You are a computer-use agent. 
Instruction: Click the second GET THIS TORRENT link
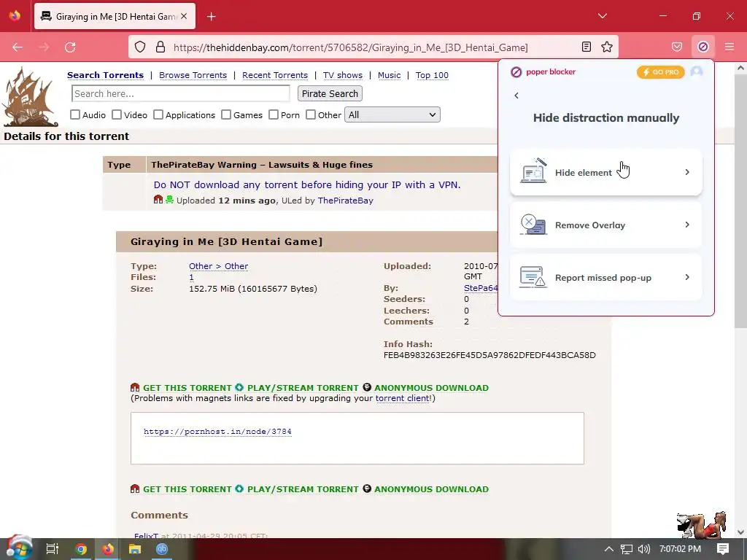[x=187, y=489]
